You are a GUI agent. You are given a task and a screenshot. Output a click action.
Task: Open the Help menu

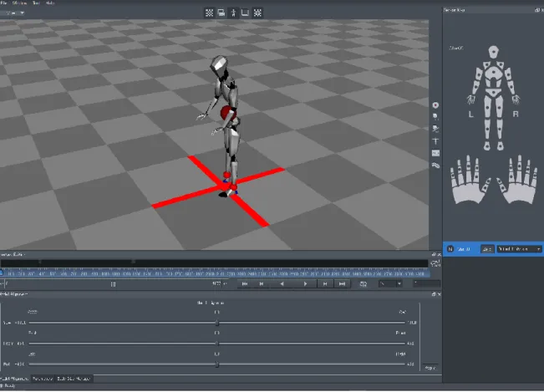tap(50, 3)
